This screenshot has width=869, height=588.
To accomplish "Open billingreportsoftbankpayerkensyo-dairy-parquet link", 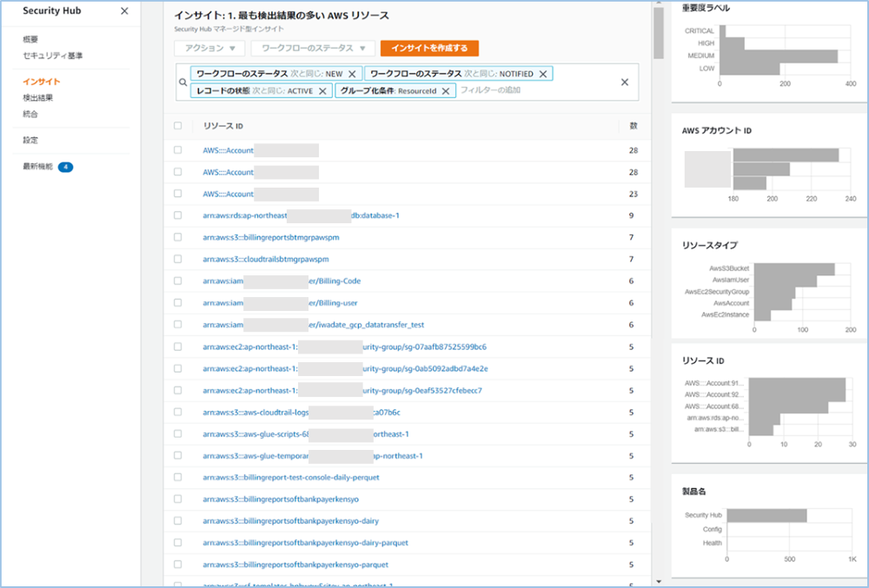I will coord(305,543).
